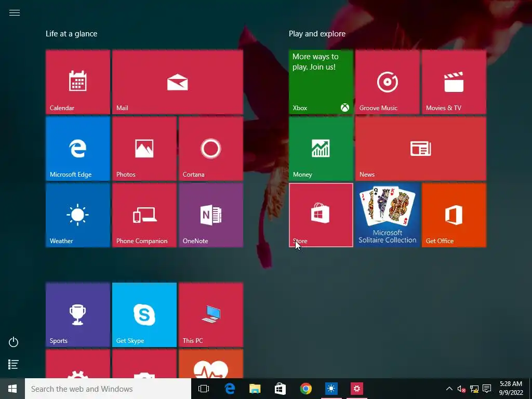Open the Sports tile
The image size is (532, 399).
[x=78, y=315]
